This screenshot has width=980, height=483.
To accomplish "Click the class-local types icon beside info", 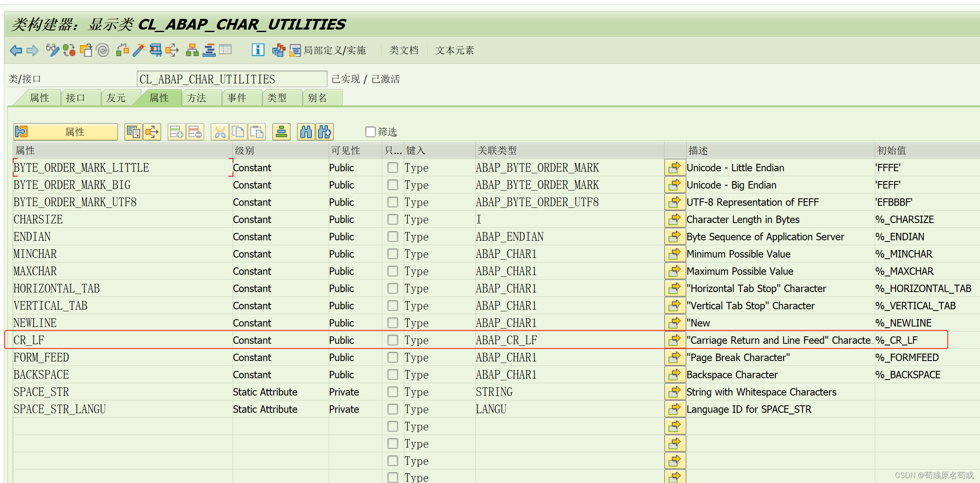I will (x=279, y=50).
